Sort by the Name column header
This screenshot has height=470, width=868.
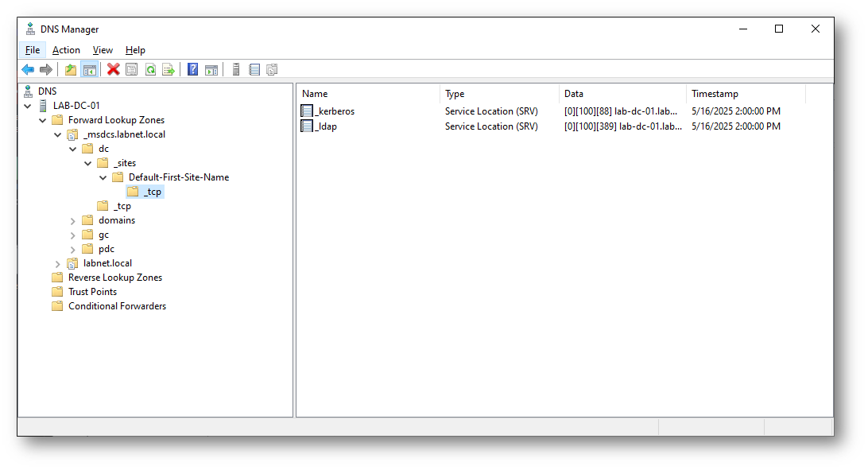(369, 94)
